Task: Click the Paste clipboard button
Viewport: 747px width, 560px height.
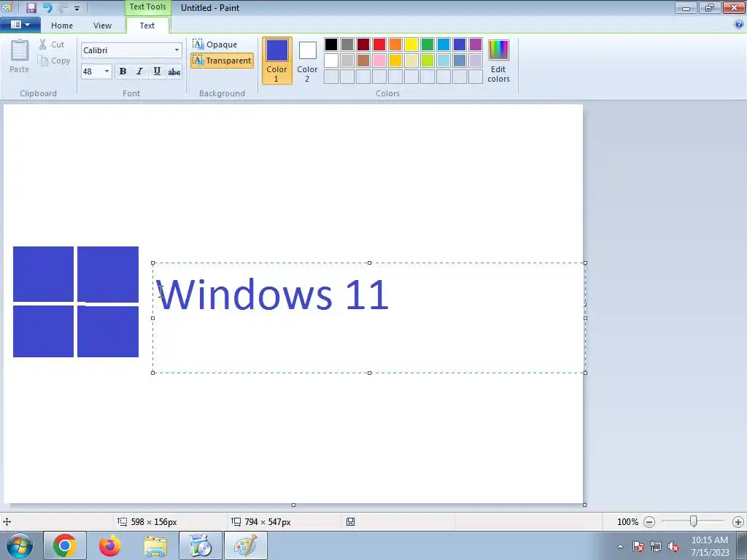Action: click(x=20, y=57)
